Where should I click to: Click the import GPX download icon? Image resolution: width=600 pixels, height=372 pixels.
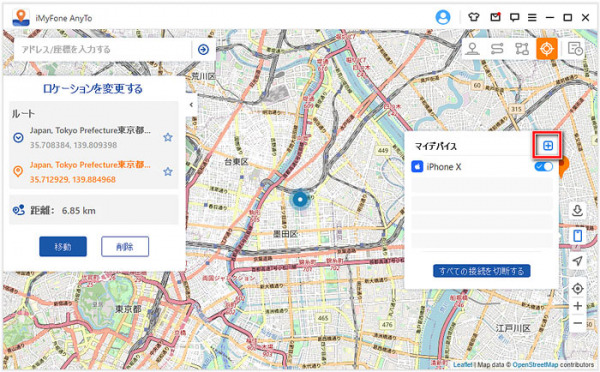(577, 210)
